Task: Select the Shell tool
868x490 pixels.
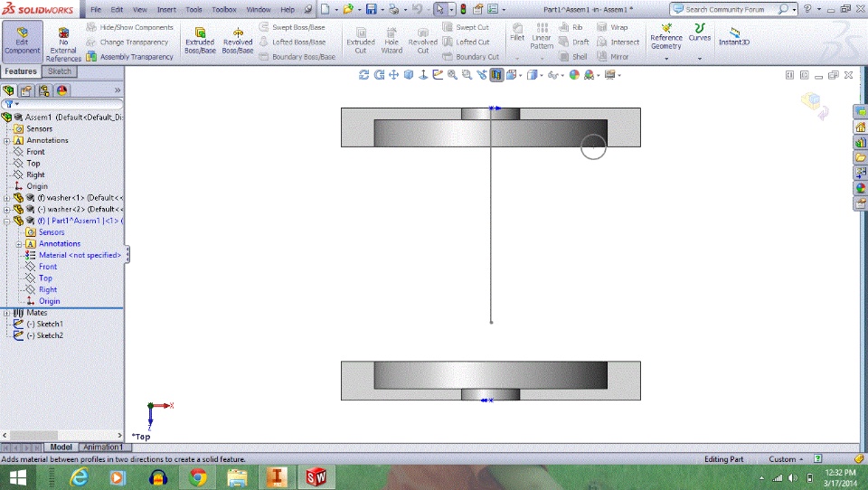Action: [x=573, y=56]
